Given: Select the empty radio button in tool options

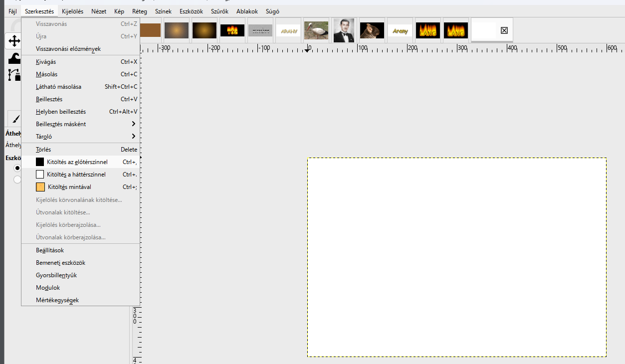Looking at the screenshot, I should pos(17,180).
